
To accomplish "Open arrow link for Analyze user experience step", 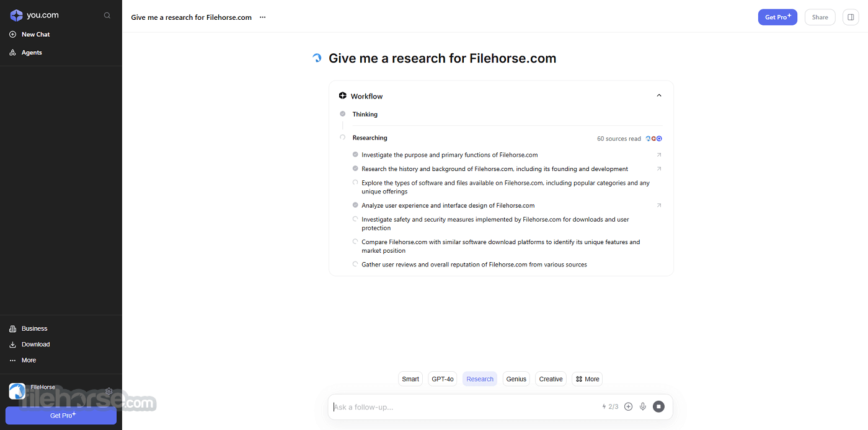I will click(659, 205).
